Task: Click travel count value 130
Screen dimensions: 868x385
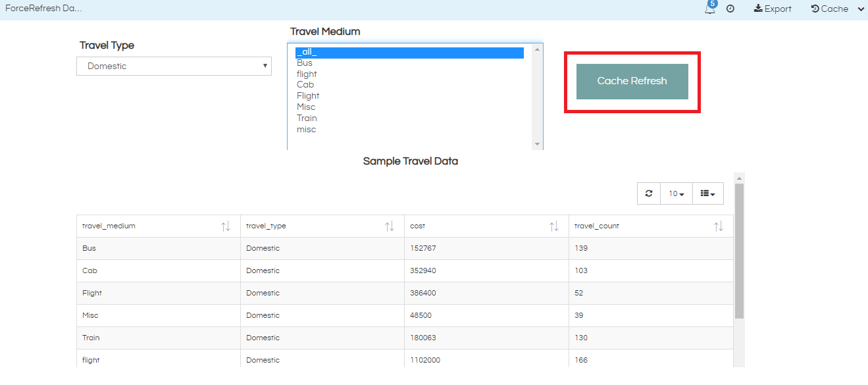Action: point(581,338)
